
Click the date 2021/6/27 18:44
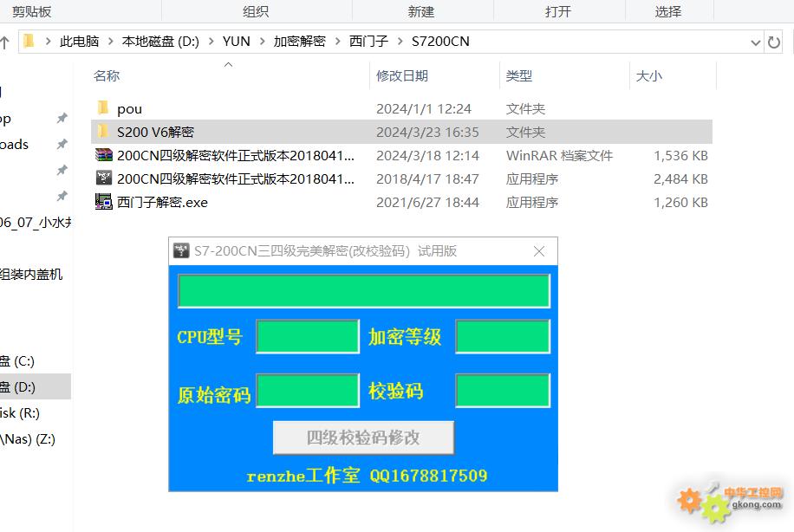427,203
